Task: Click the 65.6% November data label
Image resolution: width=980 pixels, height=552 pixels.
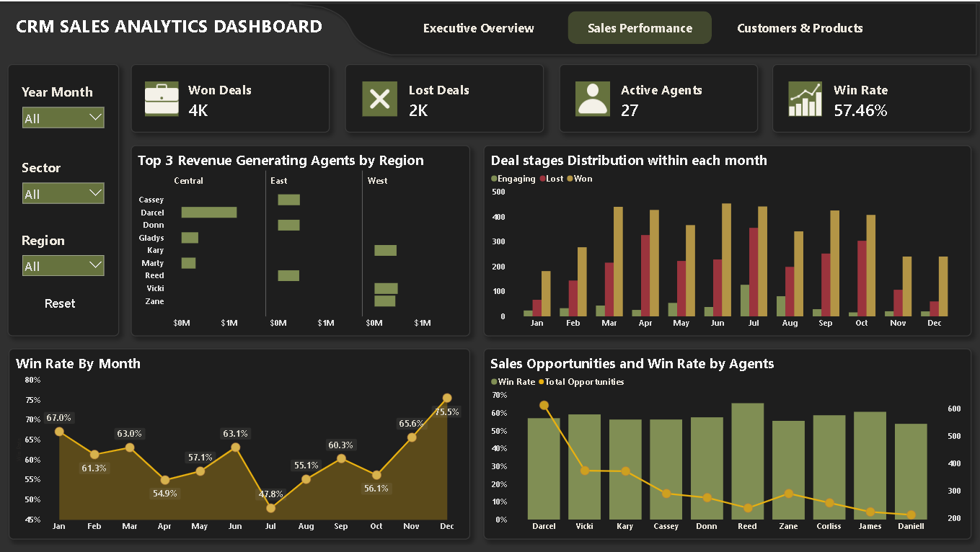Action: tap(412, 424)
